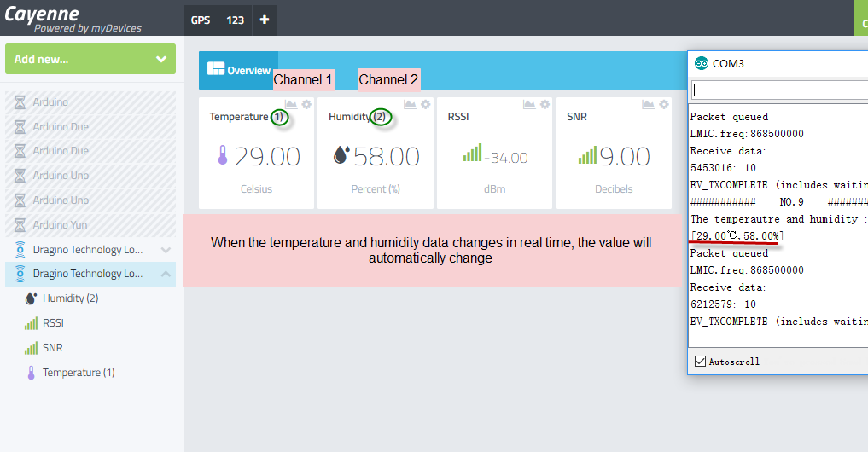
Task: Select Arduino Yun in sidebar
Action: 90,224
